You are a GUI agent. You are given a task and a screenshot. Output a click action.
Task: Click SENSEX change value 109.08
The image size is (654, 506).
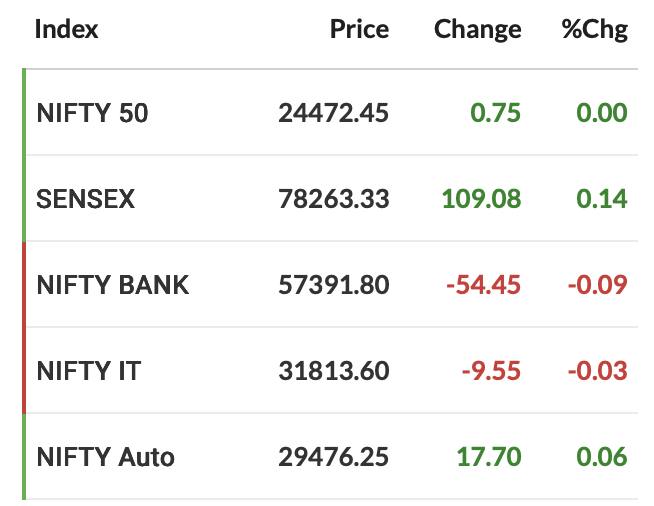point(481,199)
